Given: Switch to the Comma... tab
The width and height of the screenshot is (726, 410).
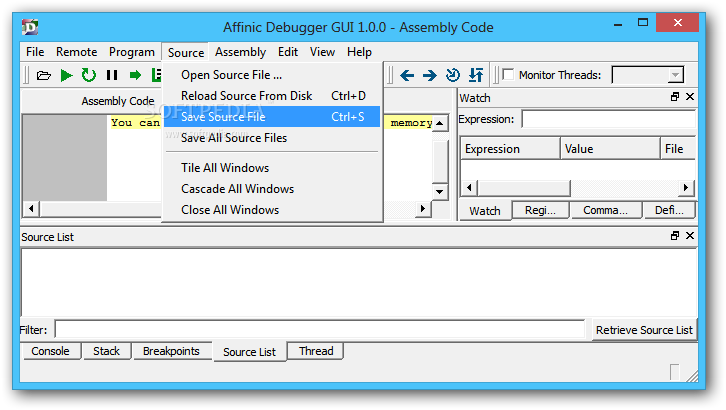Looking at the screenshot, I should (606, 210).
